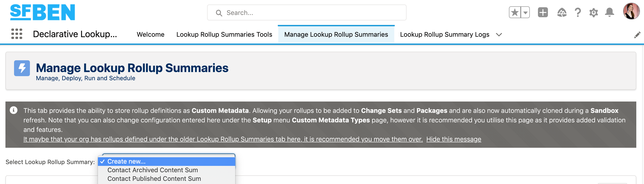Open Salesforce Help via question mark icon

click(x=578, y=12)
